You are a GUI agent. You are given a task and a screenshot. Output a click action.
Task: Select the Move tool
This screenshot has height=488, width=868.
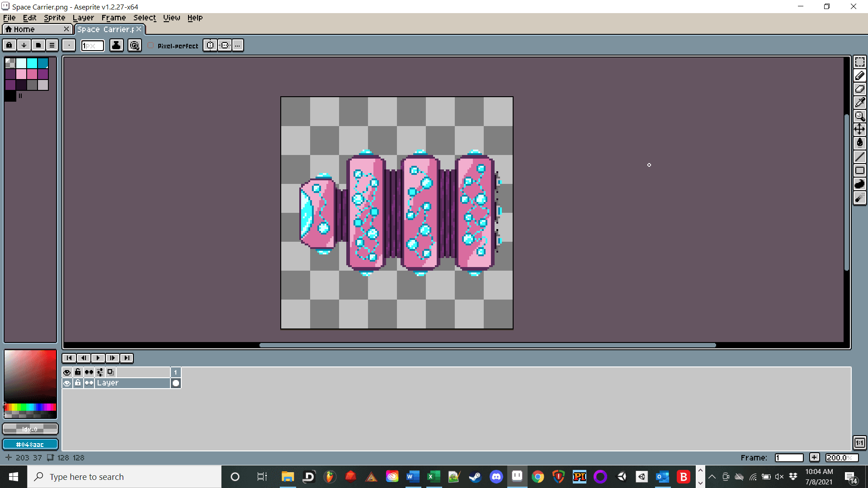click(x=859, y=130)
